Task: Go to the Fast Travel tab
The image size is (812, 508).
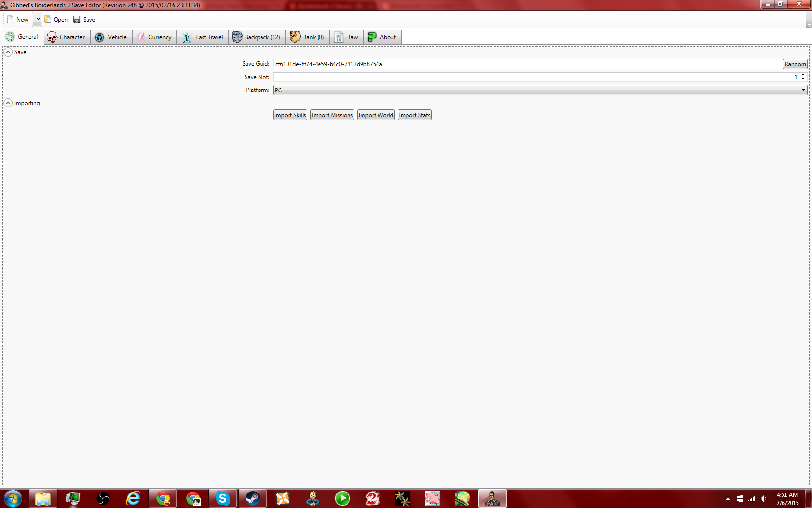Action: click(x=203, y=37)
